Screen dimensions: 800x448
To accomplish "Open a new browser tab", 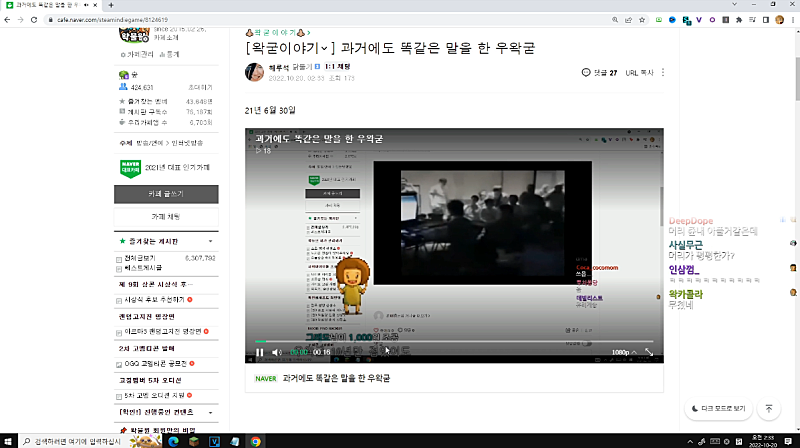I will (x=111, y=5).
